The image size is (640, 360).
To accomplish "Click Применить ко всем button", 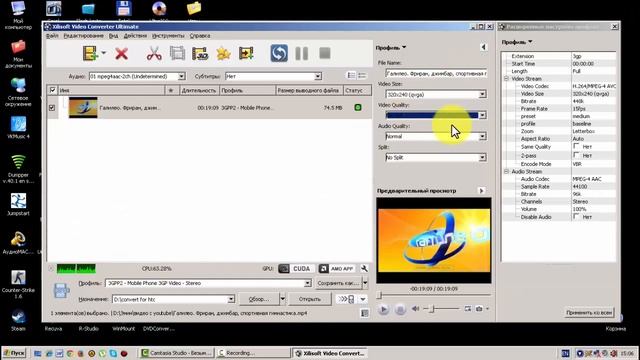I will [589, 313].
